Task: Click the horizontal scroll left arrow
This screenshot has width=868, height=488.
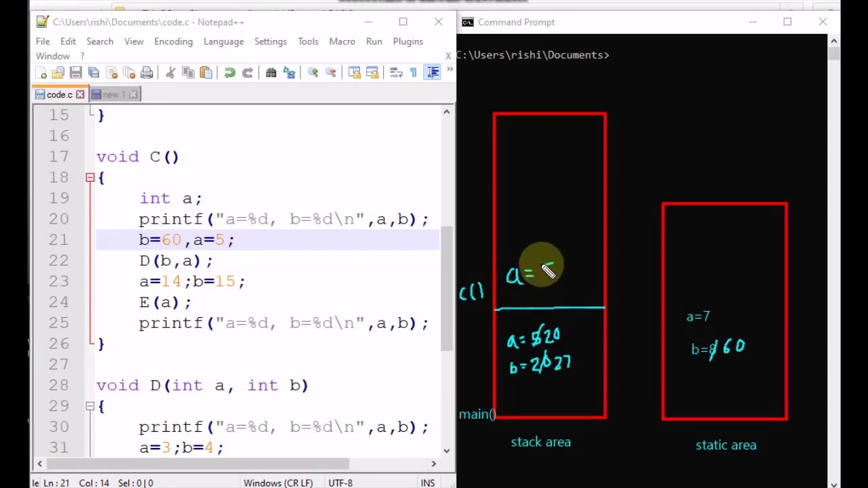Action: (39, 464)
